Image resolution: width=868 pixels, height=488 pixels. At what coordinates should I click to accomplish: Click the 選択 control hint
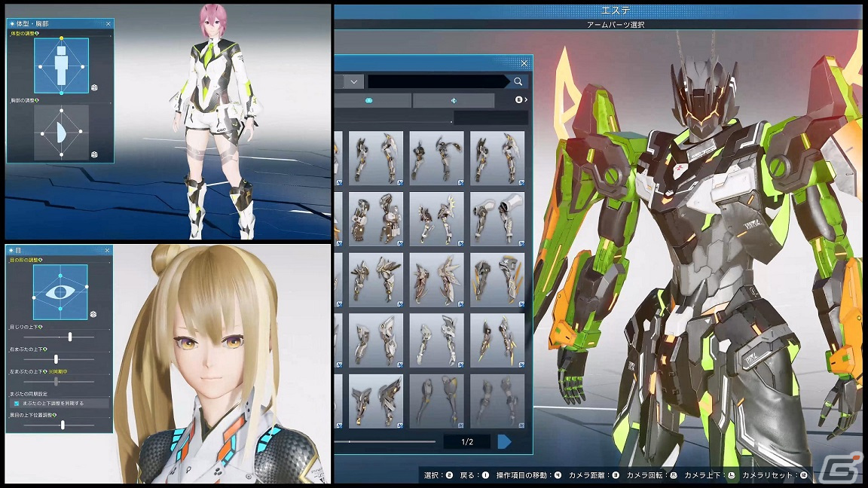pyautogui.click(x=439, y=474)
